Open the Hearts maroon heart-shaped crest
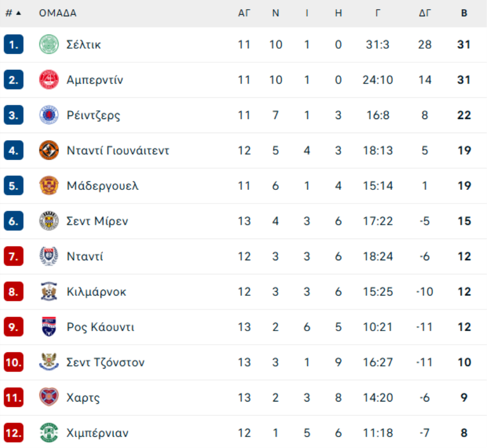 point(49,397)
